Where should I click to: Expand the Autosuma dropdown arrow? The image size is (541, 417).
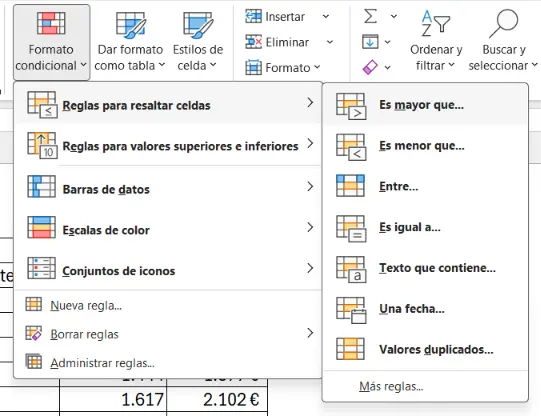click(x=393, y=16)
